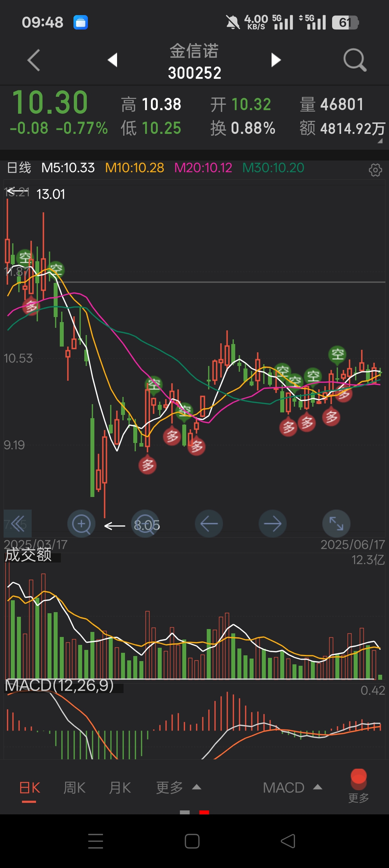The height and width of the screenshot is (868, 389).
Task: Tap the volume 46801 value
Action: click(x=342, y=105)
